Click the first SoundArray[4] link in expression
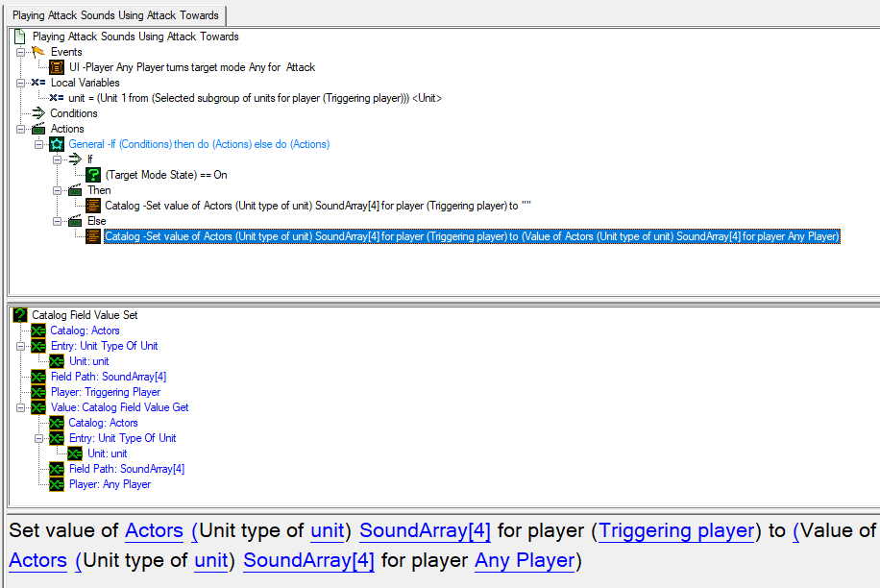This screenshot has width=880, height=588. [x=425, y=530]
